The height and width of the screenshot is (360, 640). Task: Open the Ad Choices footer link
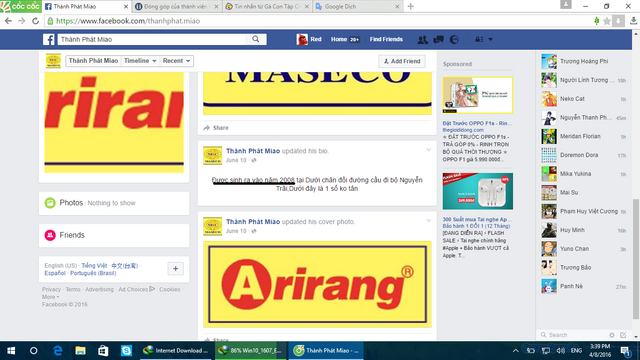(x=136, y=289)
